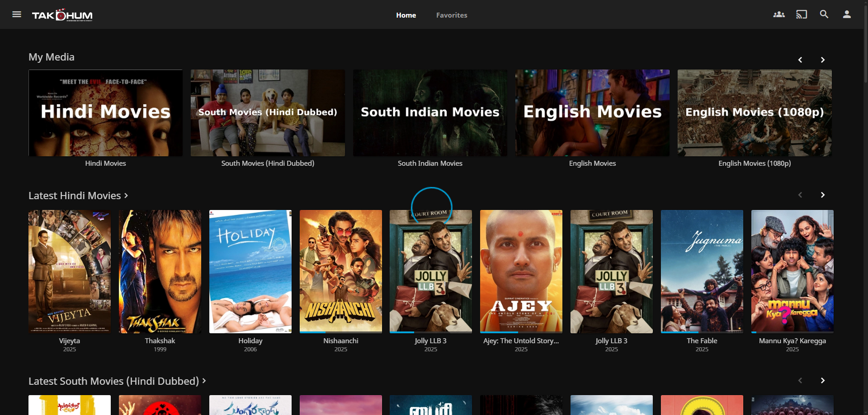Open the Hindi Movies library card

105,113
